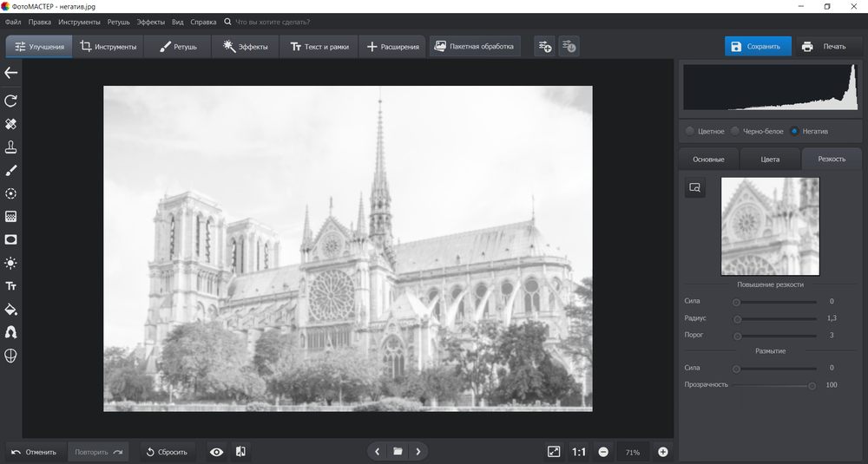Click the Радиус sharpness slider
Image resolution: width=868 pixels, height=464 pixels.
coord(776,319)
